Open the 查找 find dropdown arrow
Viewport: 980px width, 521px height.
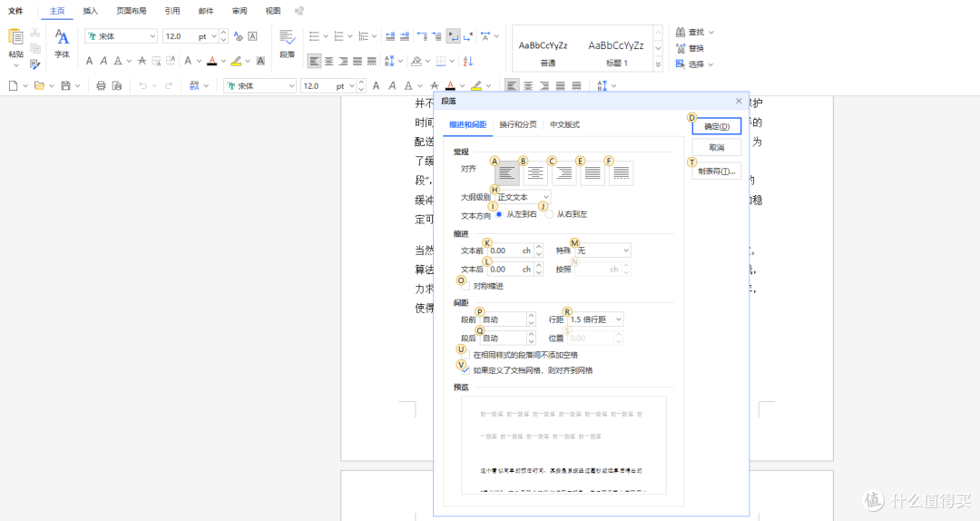711,32
